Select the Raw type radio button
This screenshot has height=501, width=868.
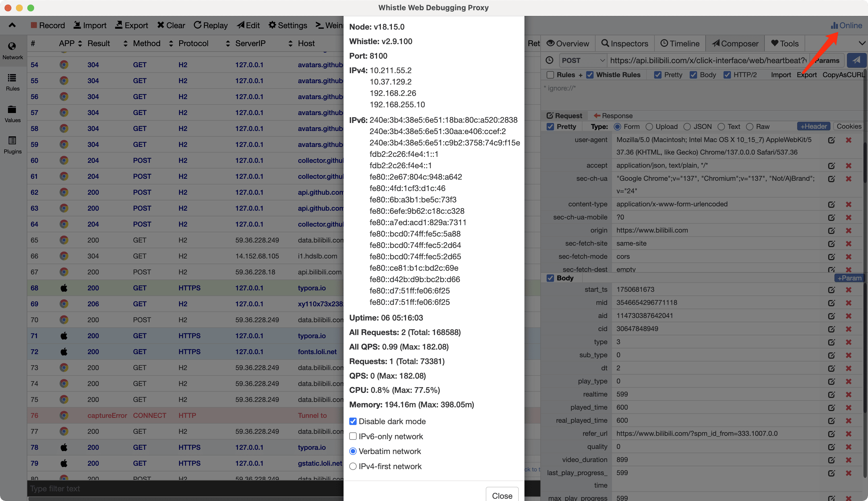(750, 127)
